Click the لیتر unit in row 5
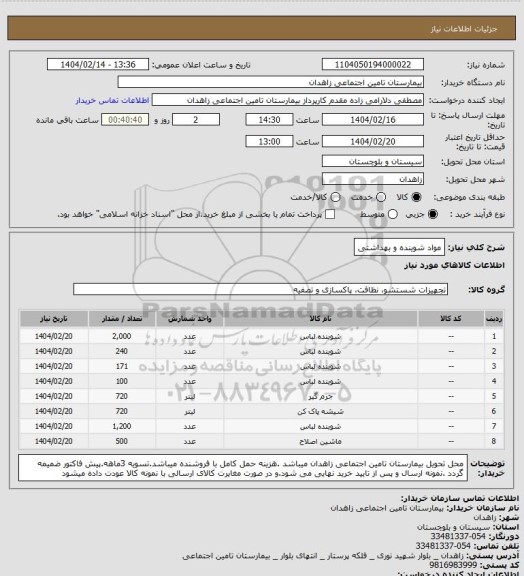 (190, 397)
